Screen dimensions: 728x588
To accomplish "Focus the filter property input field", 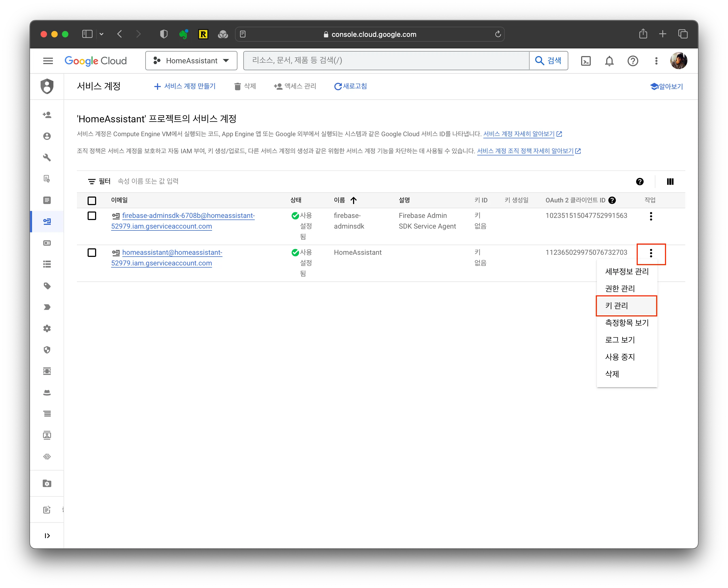I will pyautogui.click(x=373, y=182).
